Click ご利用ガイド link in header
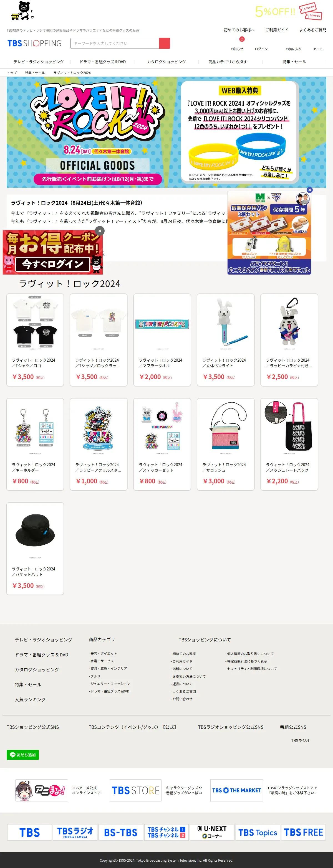 (277, 30)
